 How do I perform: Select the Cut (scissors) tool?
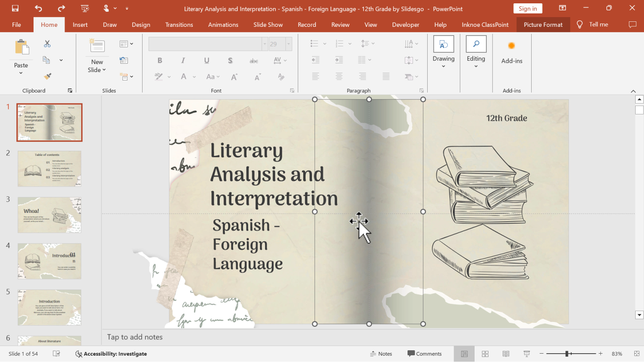click(47, 44)
